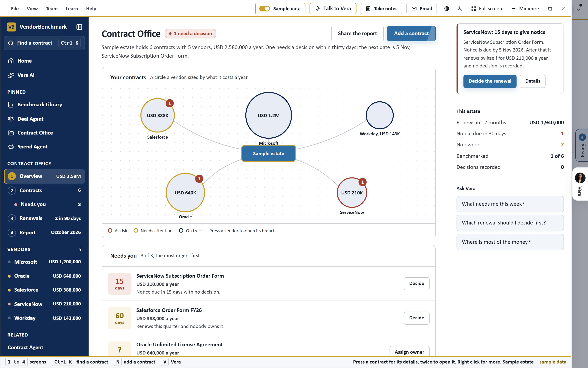
Task: Click Find a contract search field
Action: point(44,43)
